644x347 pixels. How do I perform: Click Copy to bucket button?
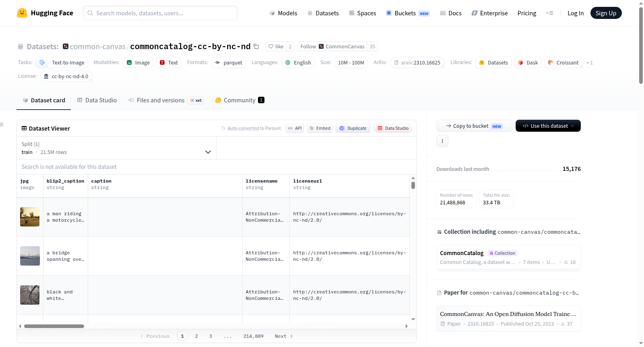(x=474, y=126)
